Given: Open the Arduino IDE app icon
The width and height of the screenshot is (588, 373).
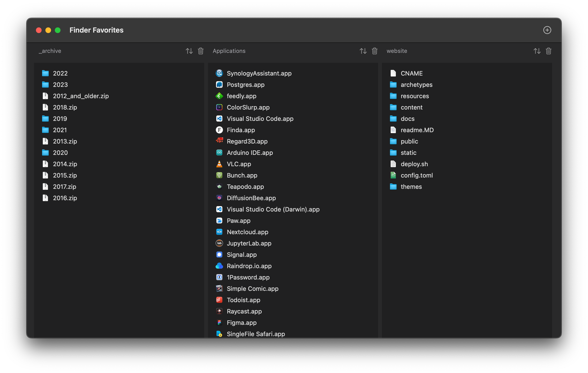Looking at the screenshot, I should (219, 153).
